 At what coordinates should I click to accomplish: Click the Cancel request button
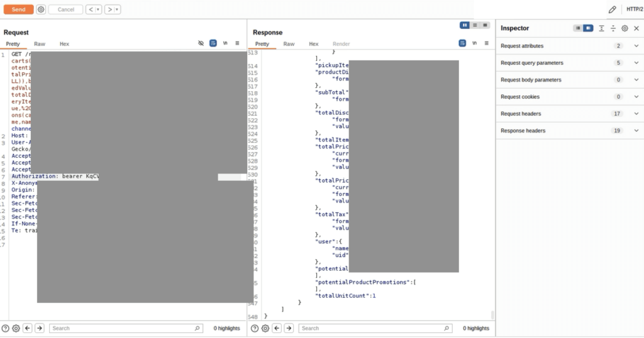coord(65,9)
